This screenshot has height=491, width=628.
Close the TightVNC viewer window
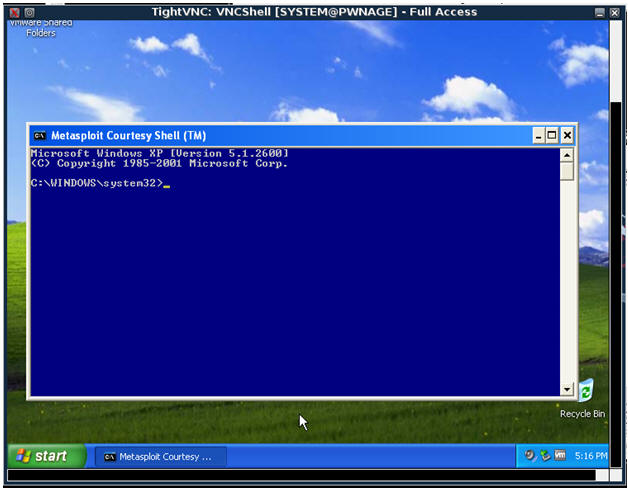[x=615, y=12]
